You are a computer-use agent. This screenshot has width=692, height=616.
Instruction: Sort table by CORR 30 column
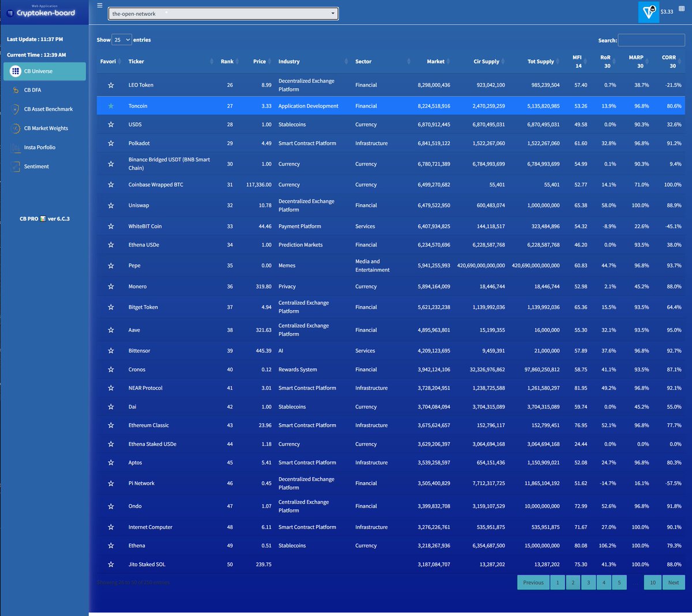[x=669, y=62]
